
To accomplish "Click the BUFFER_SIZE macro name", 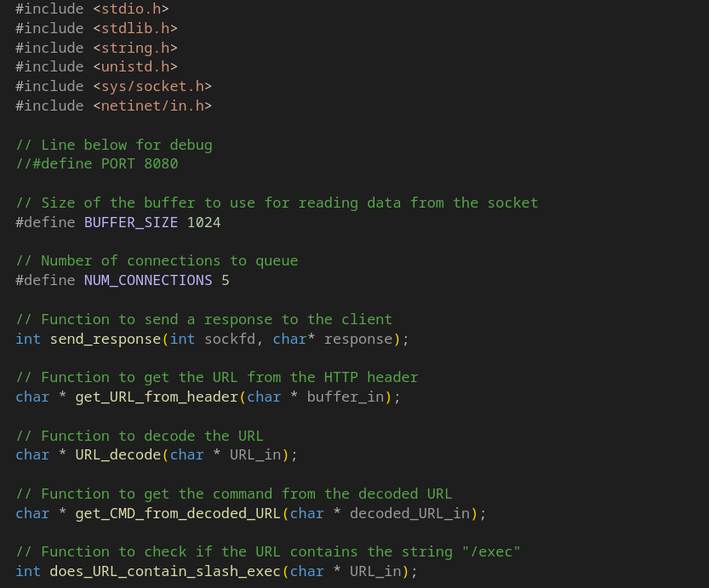I will tap(131, 222).
